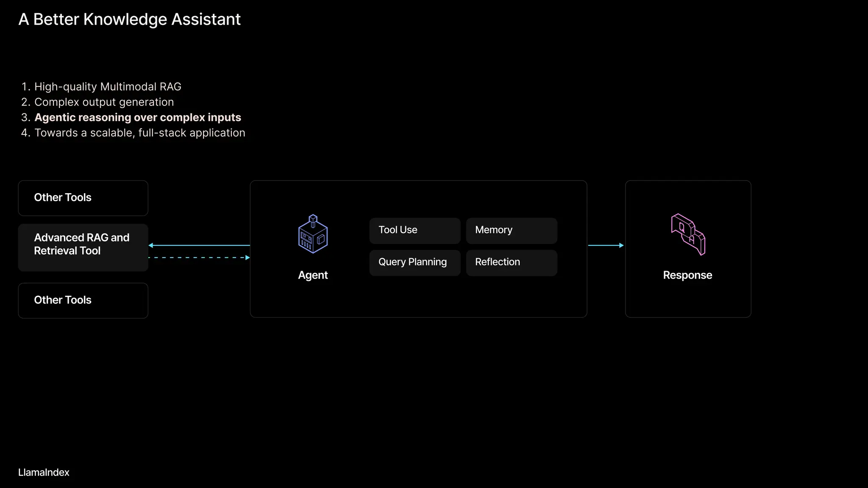Click the dashed arrow toward the Agent
This screenshot has width=868, height=488.
tap(199, 258)
